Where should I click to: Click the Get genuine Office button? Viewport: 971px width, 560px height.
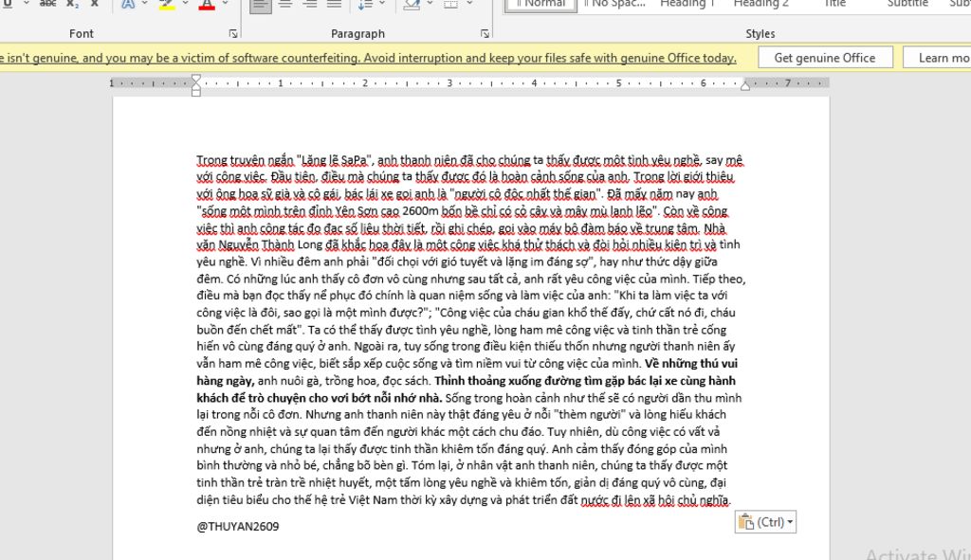(x=825, y=58)
